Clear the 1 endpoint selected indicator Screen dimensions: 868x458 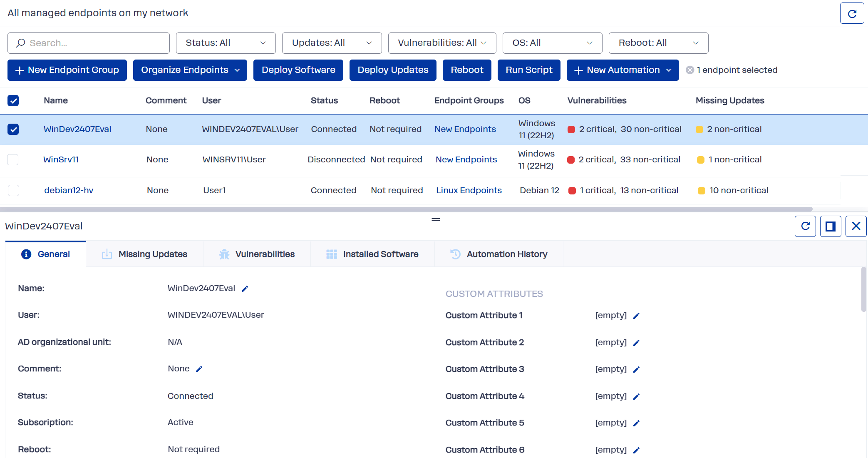tap(690, 70)
